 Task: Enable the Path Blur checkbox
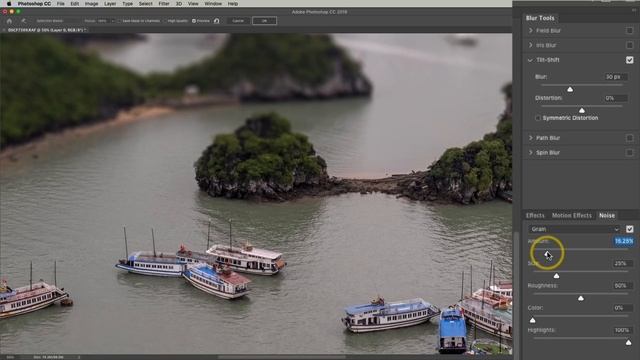[x=629, y=138]
